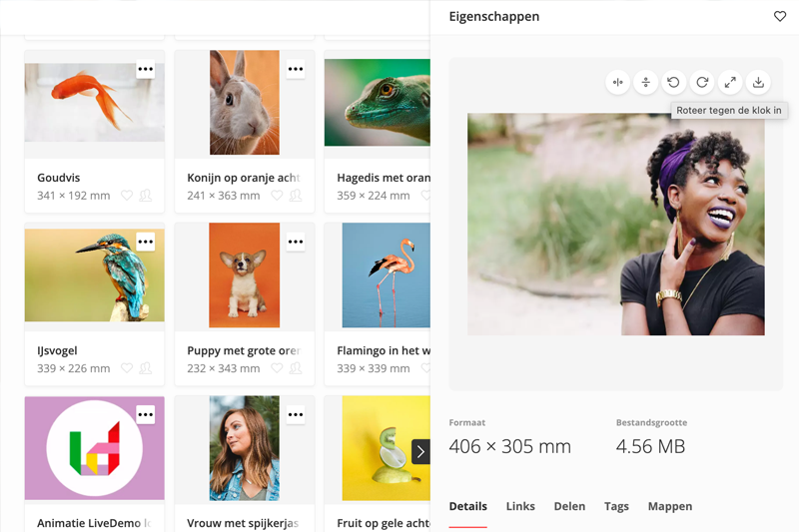The width and height of the screenshot is (799, 532).
Task: Click the Bestandsgrootte label
Action: click(651, 422)
